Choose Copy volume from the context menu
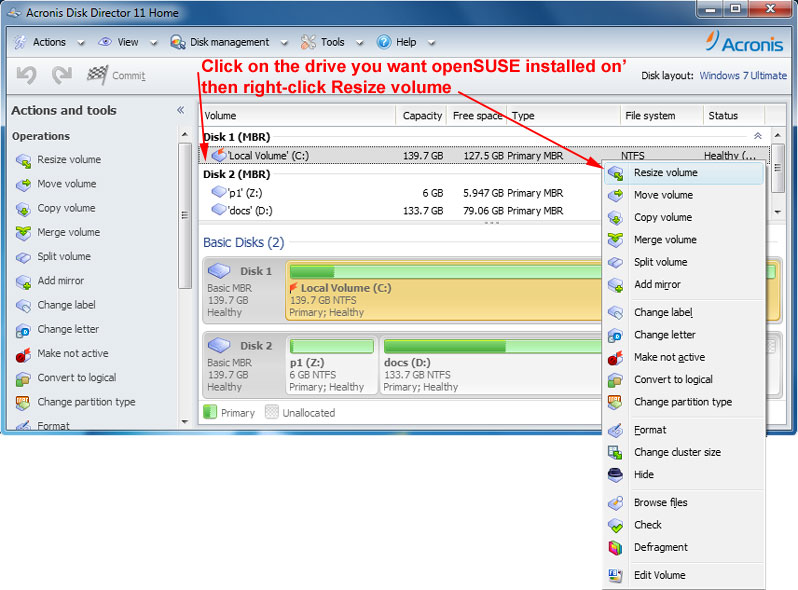The width and height of the screenshot is (798, 590). (x=684, y=217)
